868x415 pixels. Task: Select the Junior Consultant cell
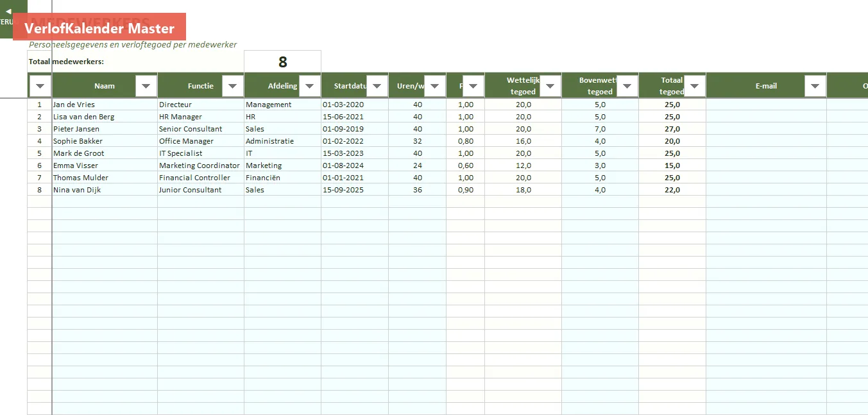coord(201,190)
